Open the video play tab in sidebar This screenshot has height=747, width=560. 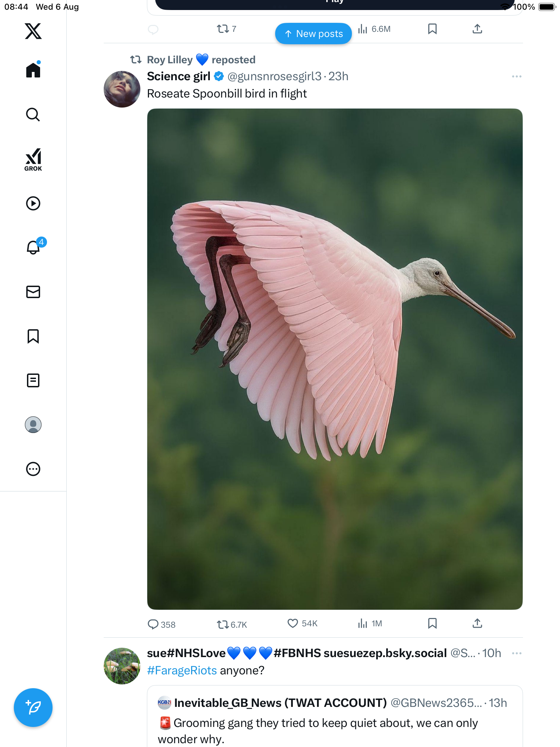pyautogui.click(x=33, y=203)
